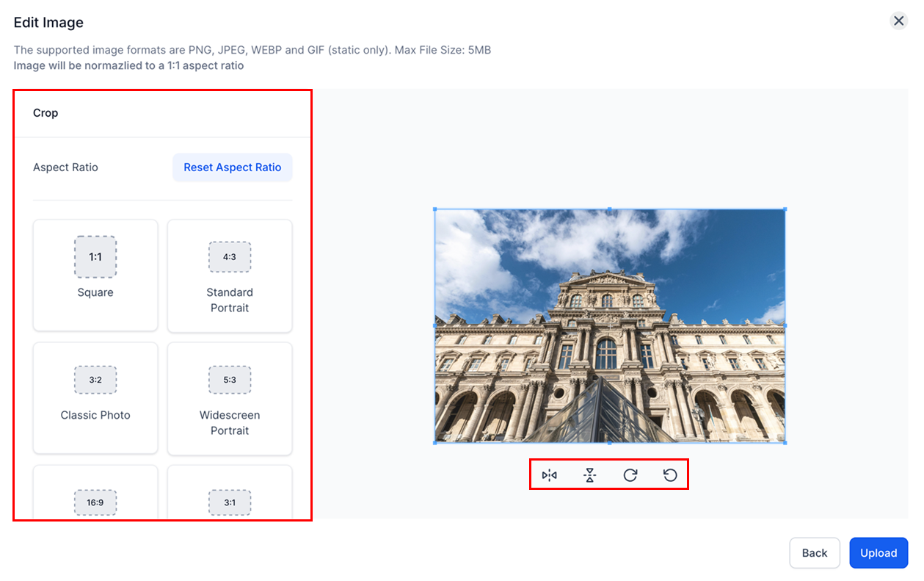Click the Aspect Ratio label
The image size is (924, 581).
pos(65,167)
